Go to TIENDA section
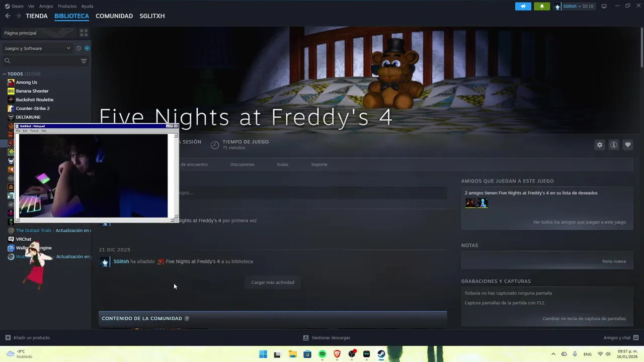Screen dimensions: 644x362 tap(37, 16)
